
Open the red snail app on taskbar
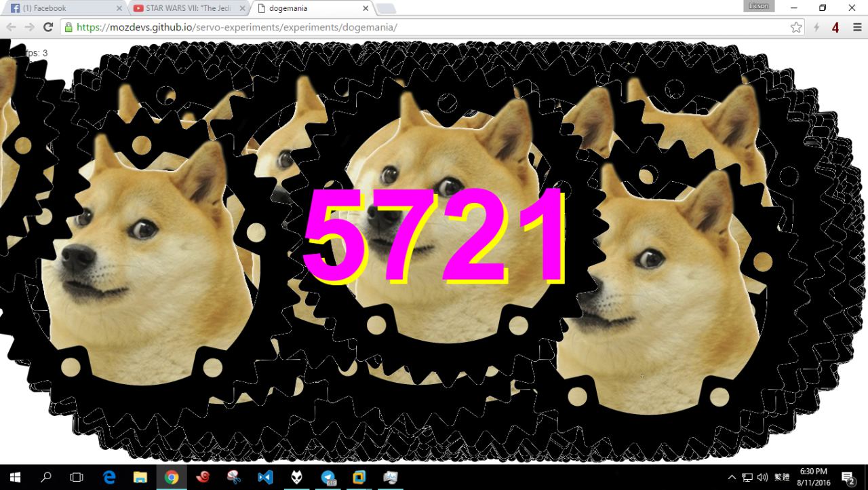pos(203,477)
